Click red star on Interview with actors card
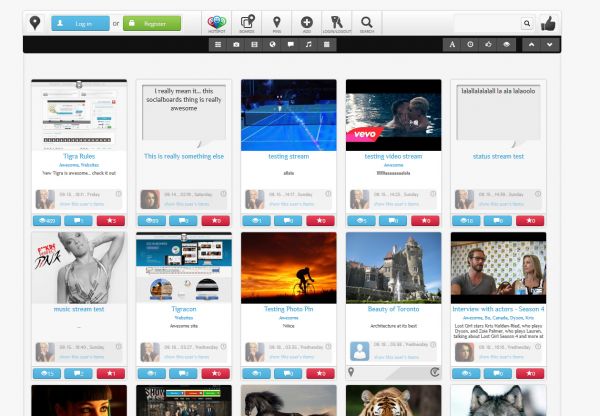 pos(530,374)
